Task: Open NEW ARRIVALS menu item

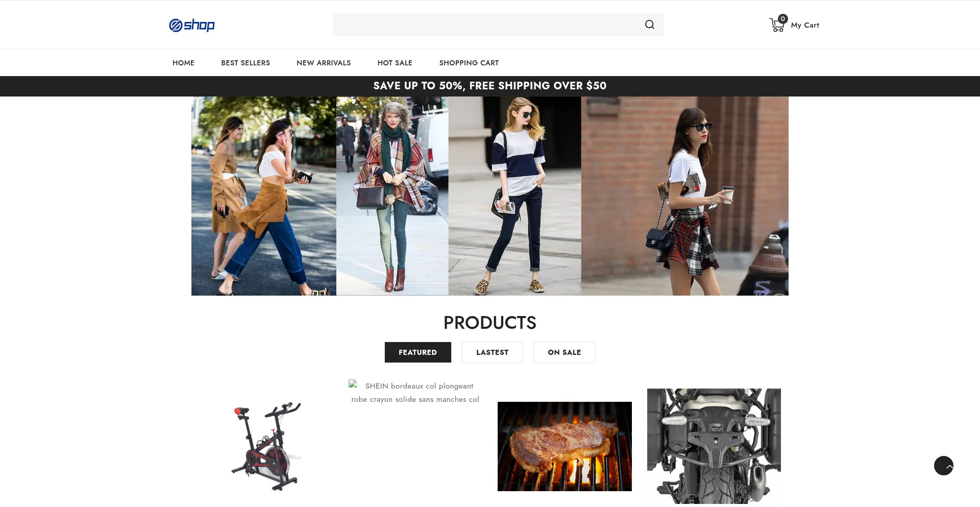Action: pos(324,63)
